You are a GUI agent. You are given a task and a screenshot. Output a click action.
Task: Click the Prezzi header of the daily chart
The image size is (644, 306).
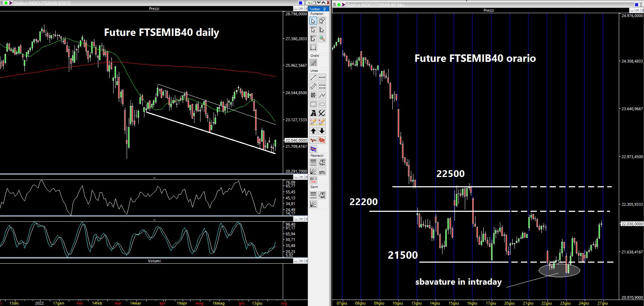click(154, 9)
